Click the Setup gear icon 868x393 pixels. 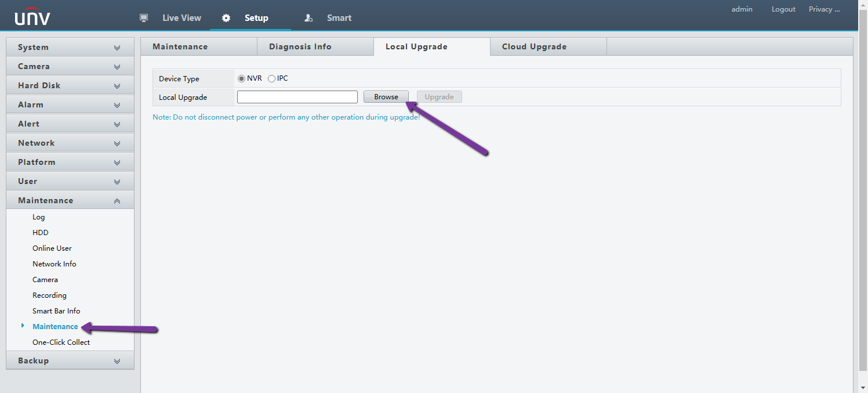(226, 18)
